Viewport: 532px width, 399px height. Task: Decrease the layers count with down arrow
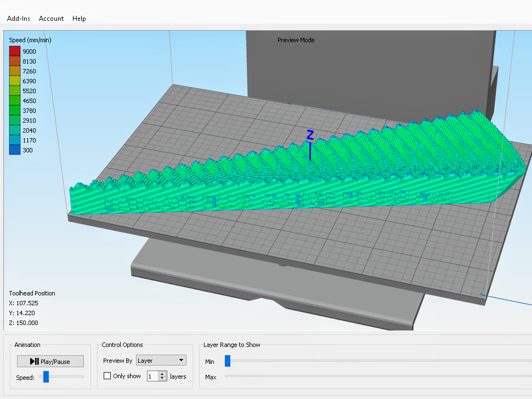pyautogui.click(x=162, y=378)
